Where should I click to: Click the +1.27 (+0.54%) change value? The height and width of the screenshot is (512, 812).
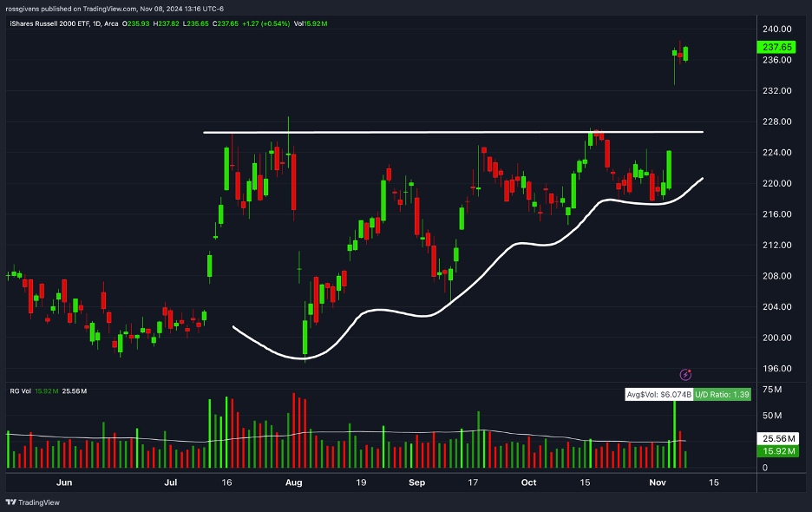coord(265,23)
